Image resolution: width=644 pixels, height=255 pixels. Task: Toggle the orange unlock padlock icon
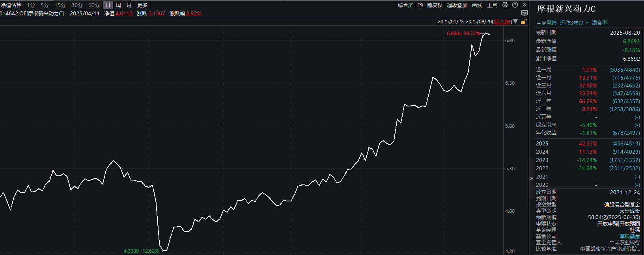pyautogui.click(x=523, y=22)
